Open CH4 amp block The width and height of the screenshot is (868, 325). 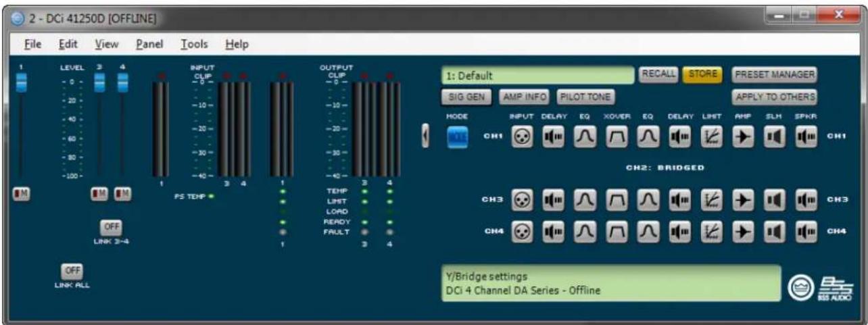tap(743, 231)
